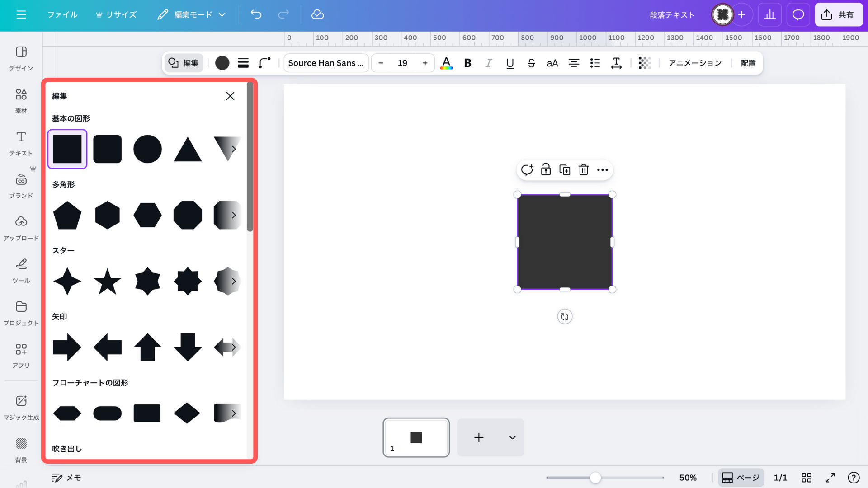Lock the selected shape

tap(546, 170)
